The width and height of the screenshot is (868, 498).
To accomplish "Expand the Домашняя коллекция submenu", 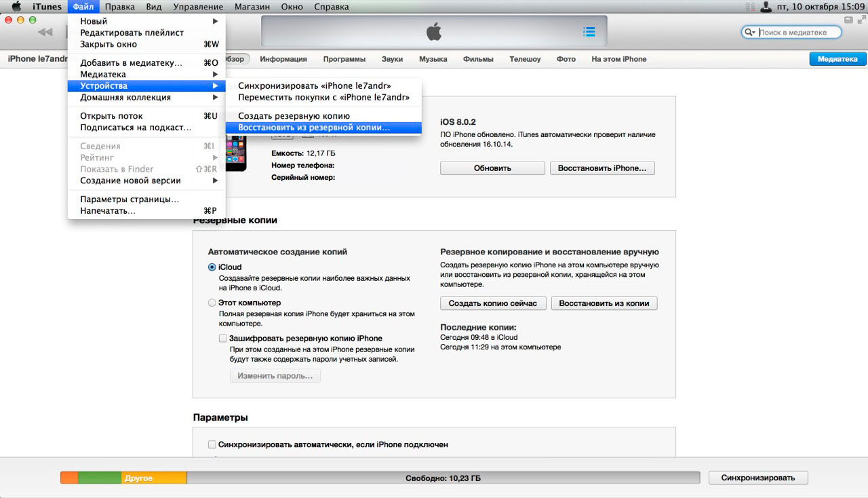I will point(146,97).
